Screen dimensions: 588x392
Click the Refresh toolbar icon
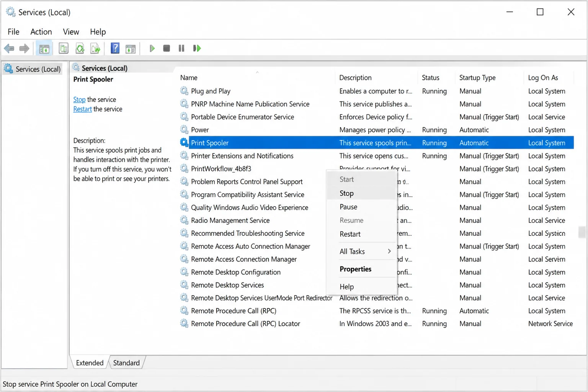pos(80,49)
